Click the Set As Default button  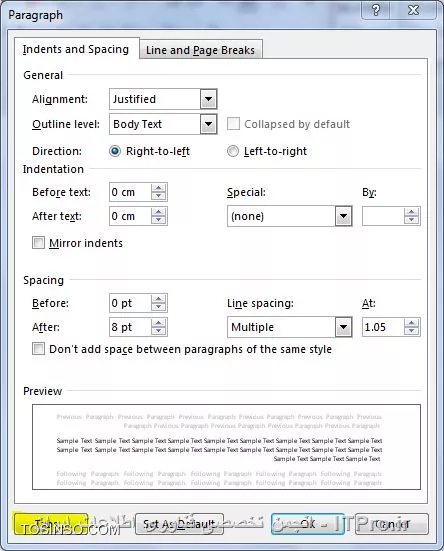pyautogui.click(x=179, y=524)
